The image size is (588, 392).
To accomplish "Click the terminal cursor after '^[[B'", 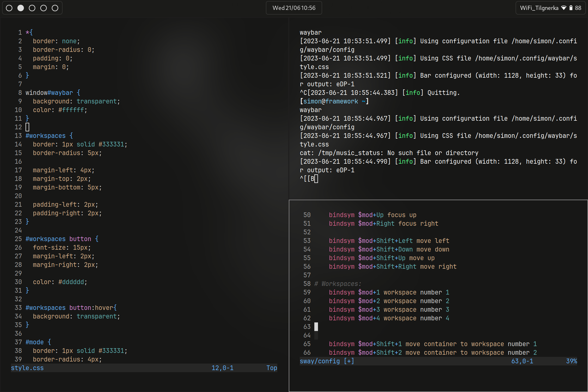I will (x=316, y=179).
